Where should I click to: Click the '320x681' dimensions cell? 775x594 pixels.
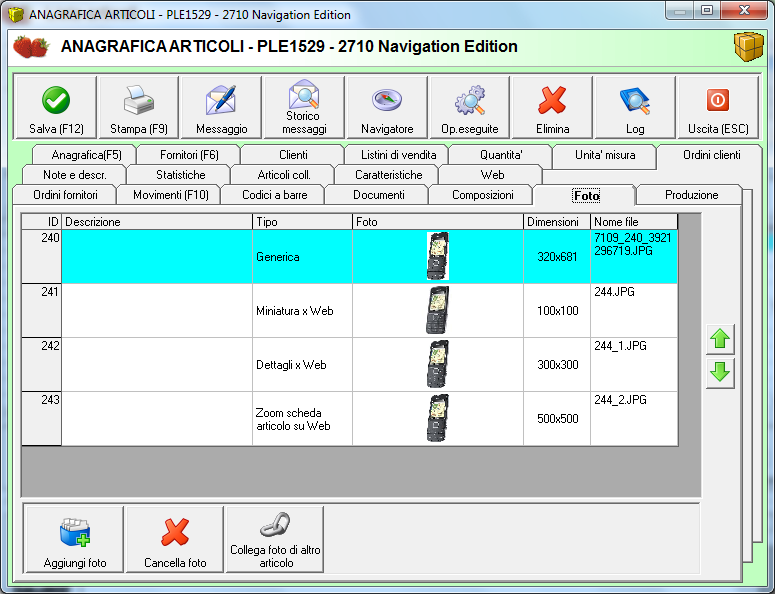pyautogui.click(x=557, y=256)
